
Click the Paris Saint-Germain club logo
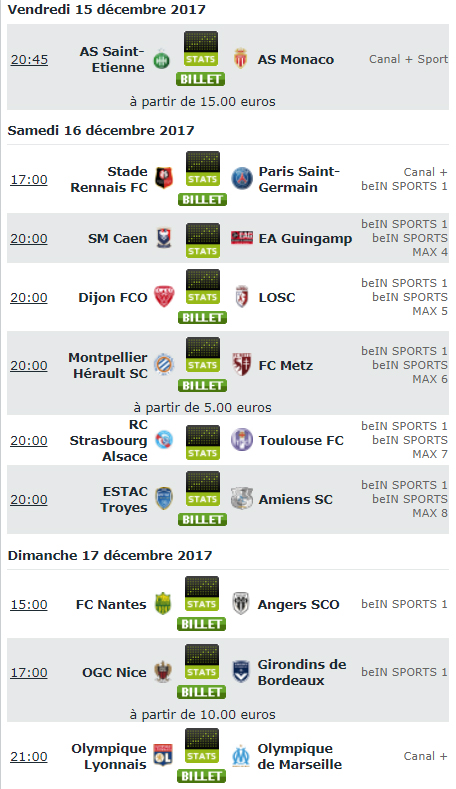coord(242,179)
